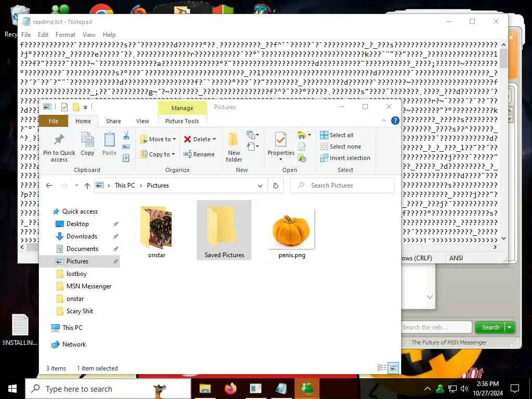Click the taskbar Type here to search box
This screenshot has width=532, height=399.
(x=108, y=389)
